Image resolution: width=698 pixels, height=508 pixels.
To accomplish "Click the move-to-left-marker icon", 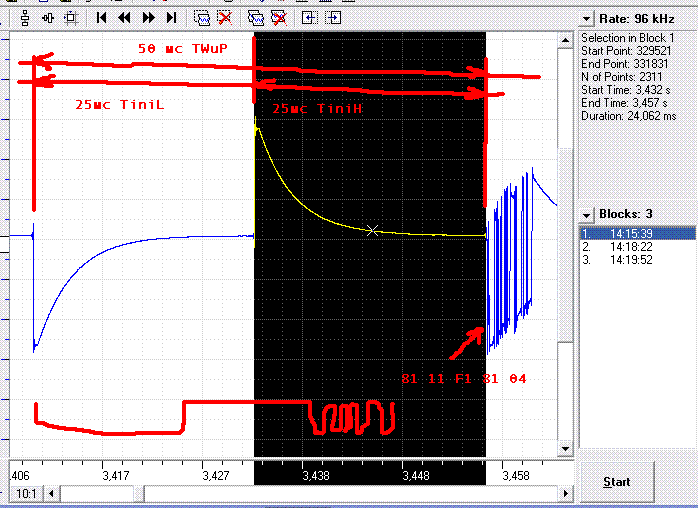I will coord(310,17).
